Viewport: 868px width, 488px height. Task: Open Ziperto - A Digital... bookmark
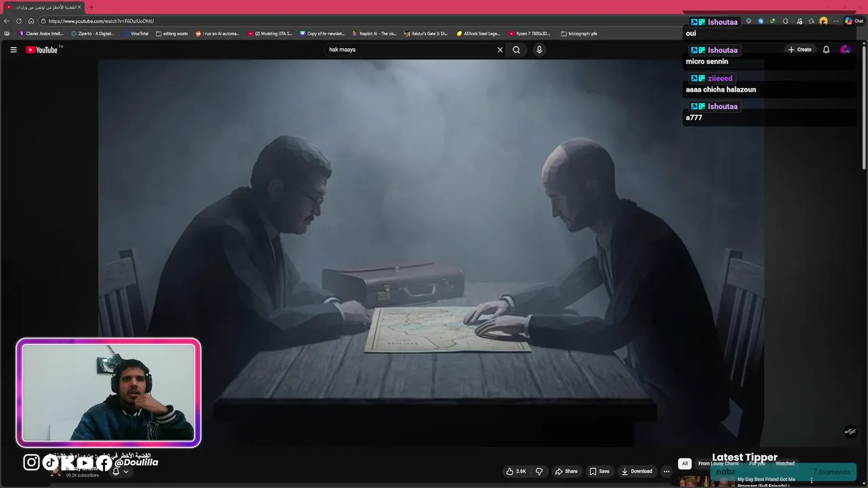pos(93,33)
